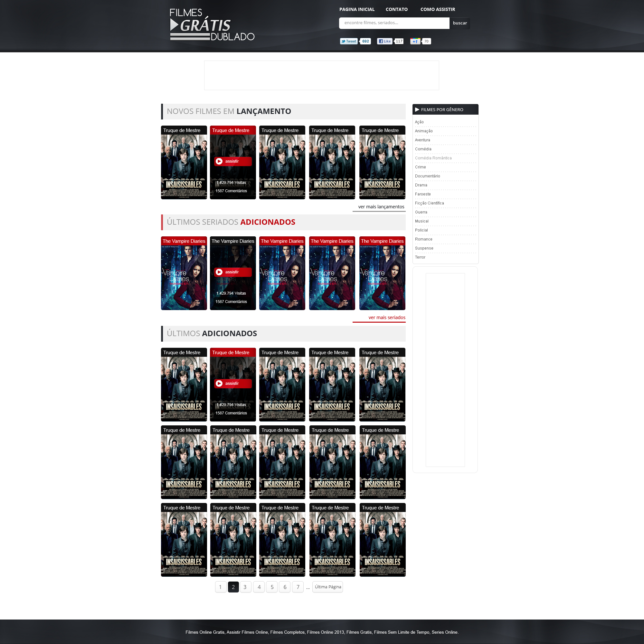This screenshot has width=644, height=644.
Task: Click the buscar search button
Action: point(460,23)
